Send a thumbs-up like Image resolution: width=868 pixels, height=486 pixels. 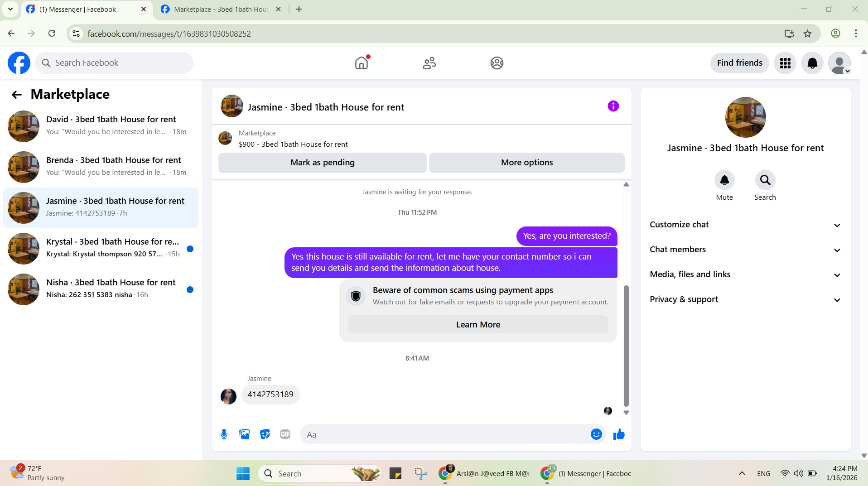619,434
